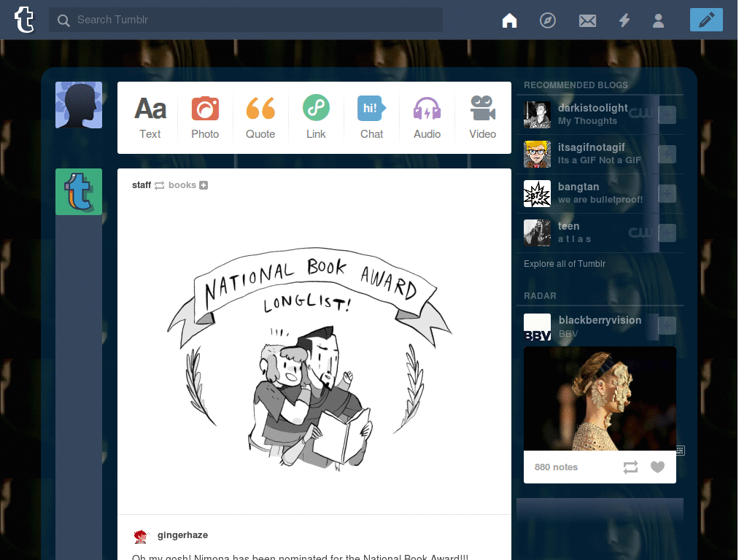Open your default silhouette avatar

(x=79, y=105)
